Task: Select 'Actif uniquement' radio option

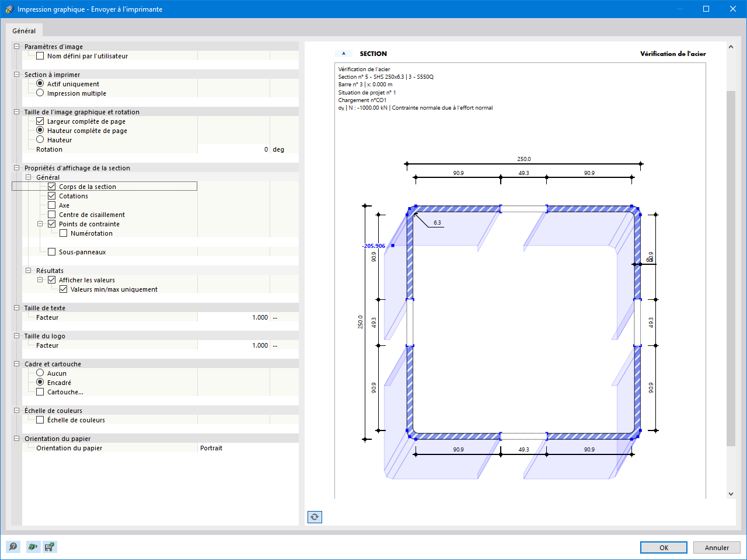Action: [40, 83]
